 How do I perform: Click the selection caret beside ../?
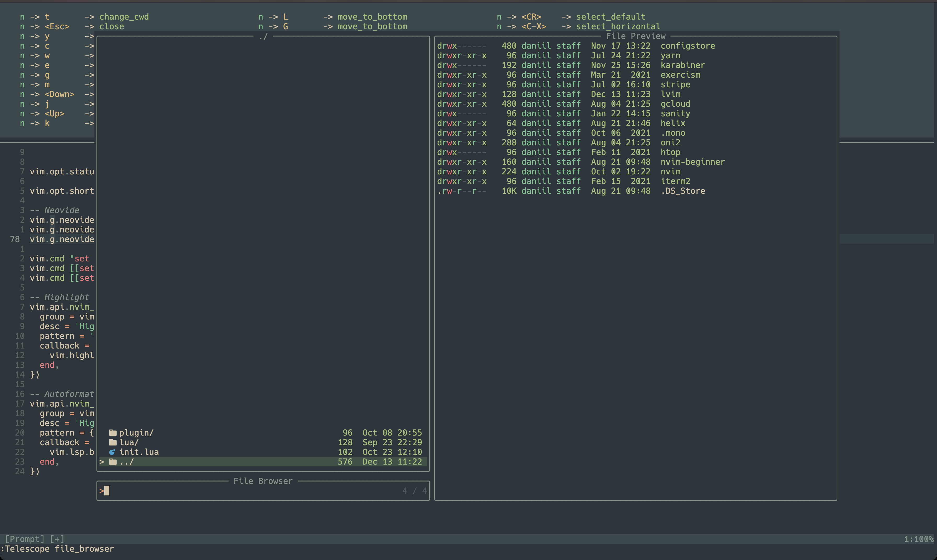pos(101,462)
